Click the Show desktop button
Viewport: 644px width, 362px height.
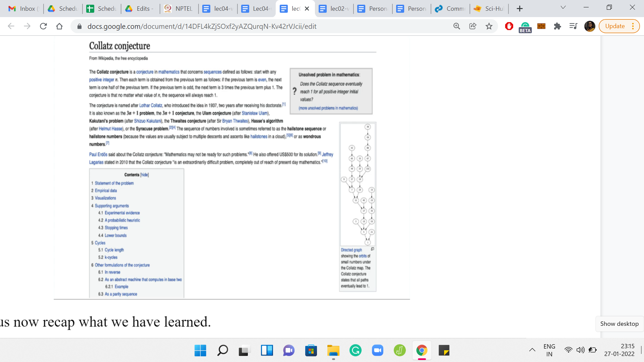(619, 324)
